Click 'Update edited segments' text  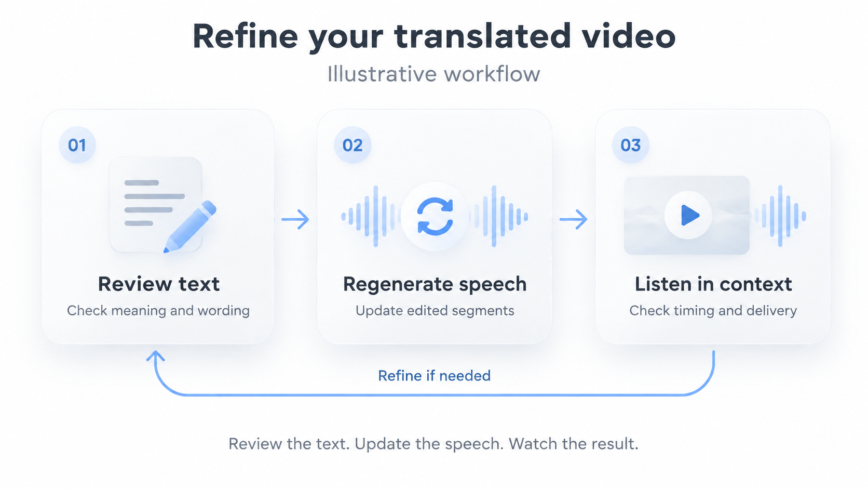pyautogui.click(x=435, y=311)
